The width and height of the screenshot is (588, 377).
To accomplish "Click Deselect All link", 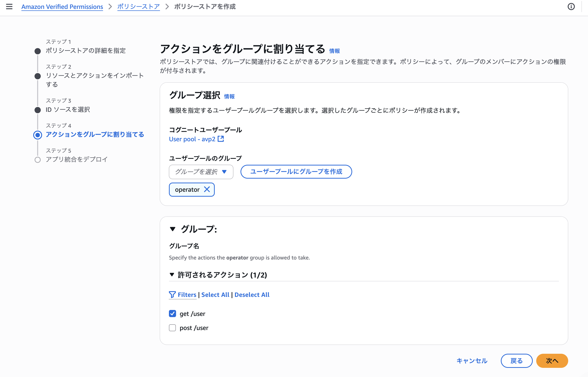I will (x=252, y=295).
